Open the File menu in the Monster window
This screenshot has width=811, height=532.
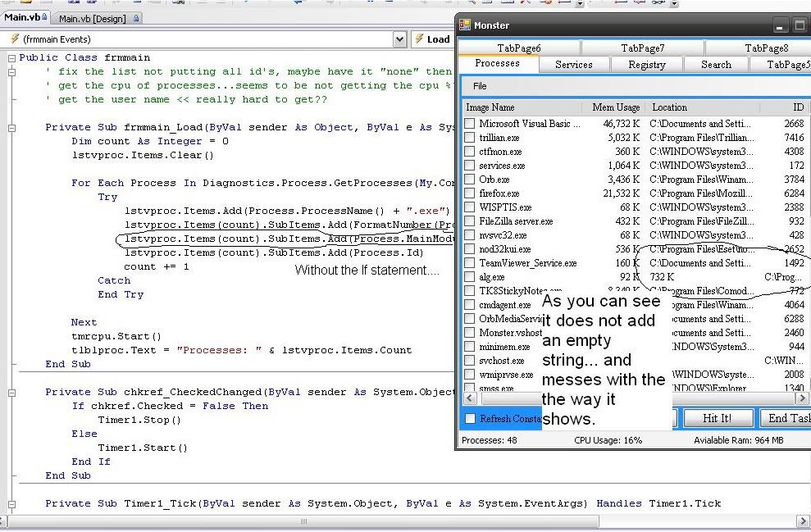[x=478, y=85]
